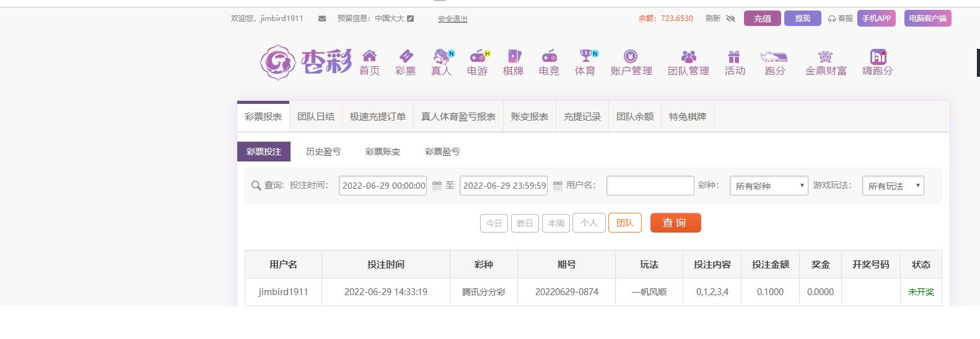
Task: Click the 一帆风顺 play type cell
Action: pos(649,292)
